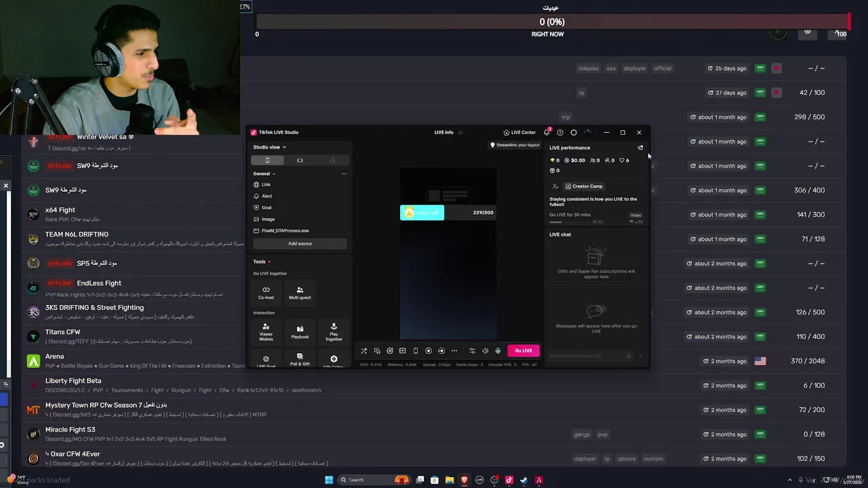Viewport: 868px width, 488px height.
Task: Open the mobile phone preview toolbar icon
Action: 416,350
